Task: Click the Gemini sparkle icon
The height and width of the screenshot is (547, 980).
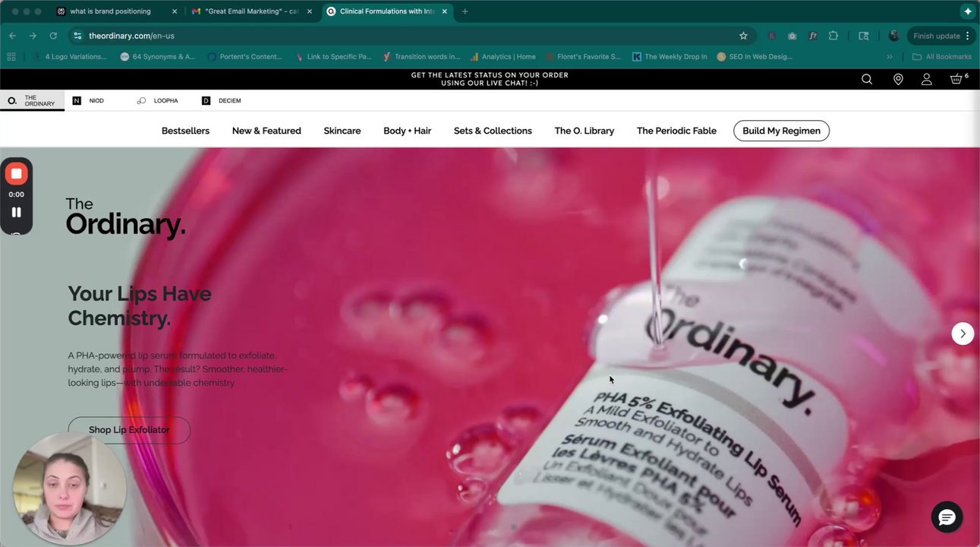Action: 968,11
